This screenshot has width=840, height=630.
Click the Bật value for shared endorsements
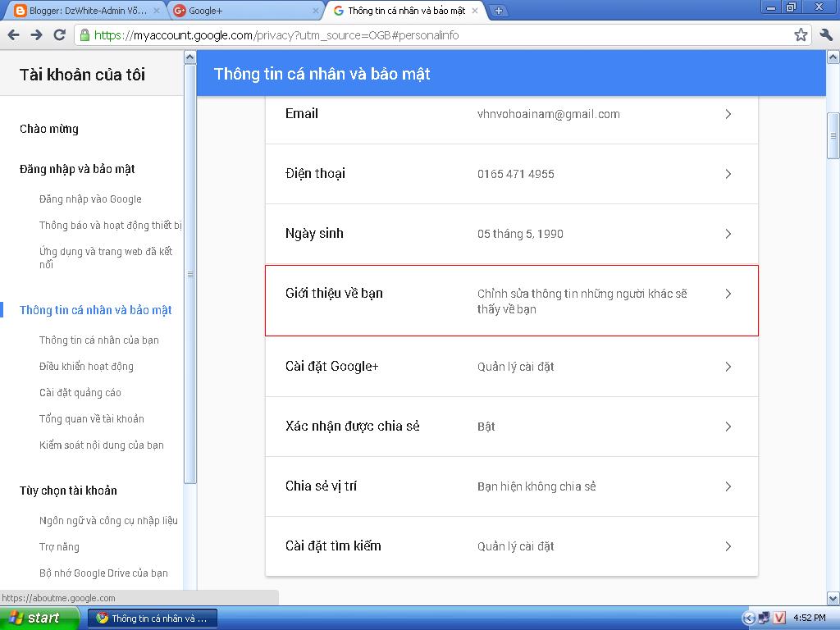pyautogui.click(x=486, y=427)
